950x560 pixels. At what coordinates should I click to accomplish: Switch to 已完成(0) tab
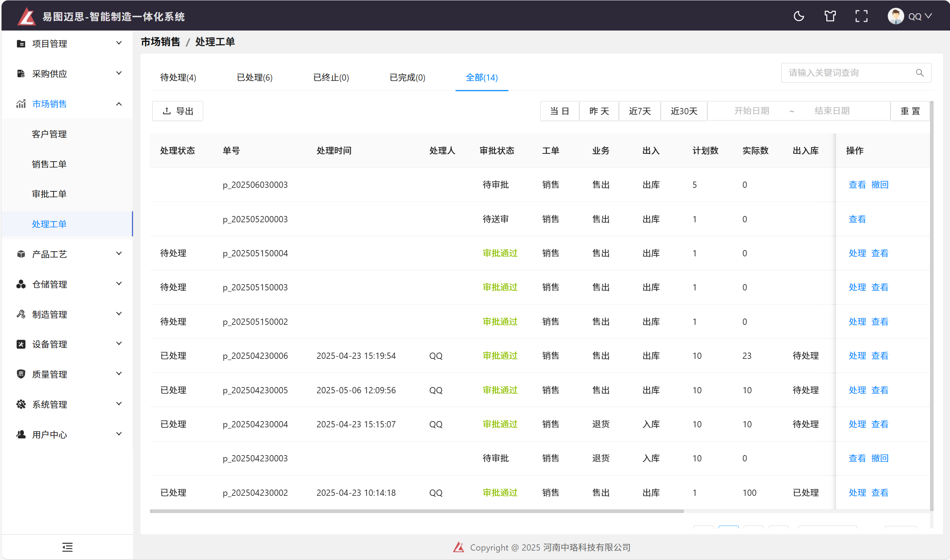[407, 77]
